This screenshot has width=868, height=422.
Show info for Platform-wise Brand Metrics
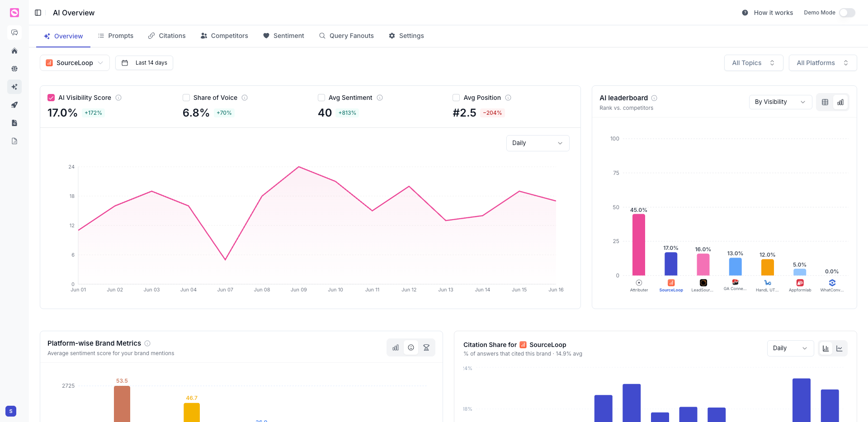click(147, 343)
